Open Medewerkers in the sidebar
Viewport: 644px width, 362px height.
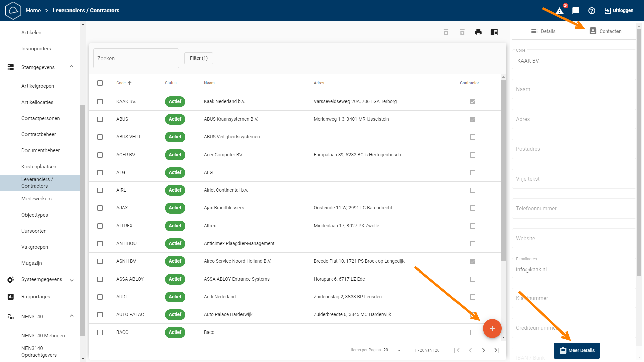[37, 199]
